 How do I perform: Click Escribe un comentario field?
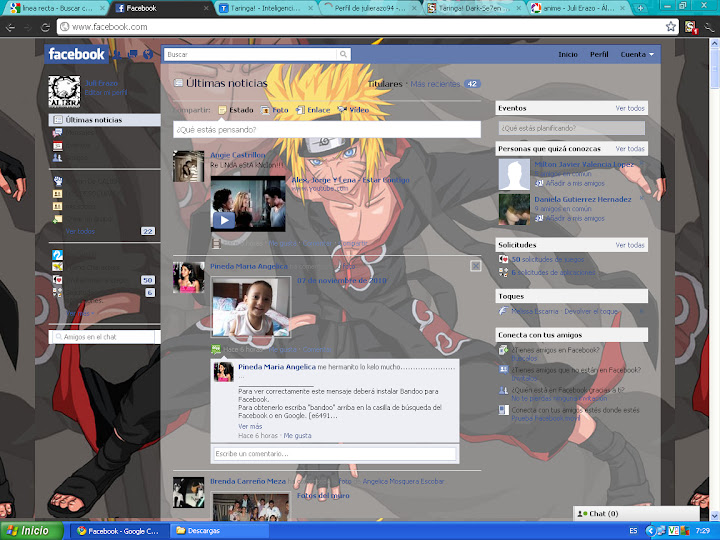(335, 454)
